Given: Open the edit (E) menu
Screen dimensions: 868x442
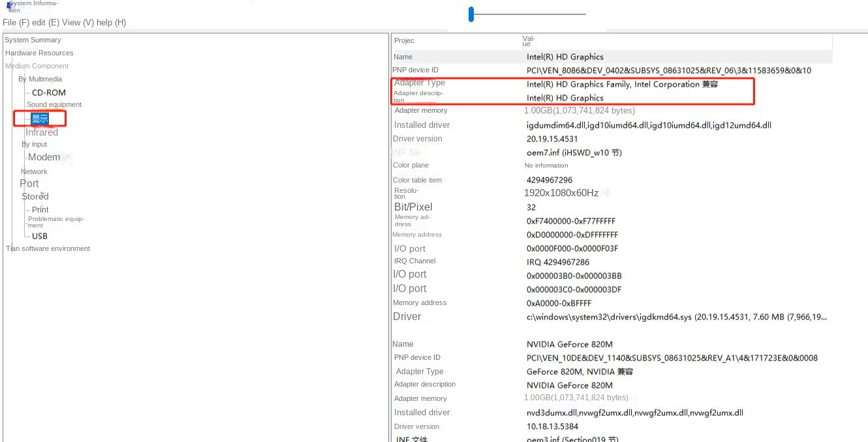Looking at the screenshot, I should 46,22.
